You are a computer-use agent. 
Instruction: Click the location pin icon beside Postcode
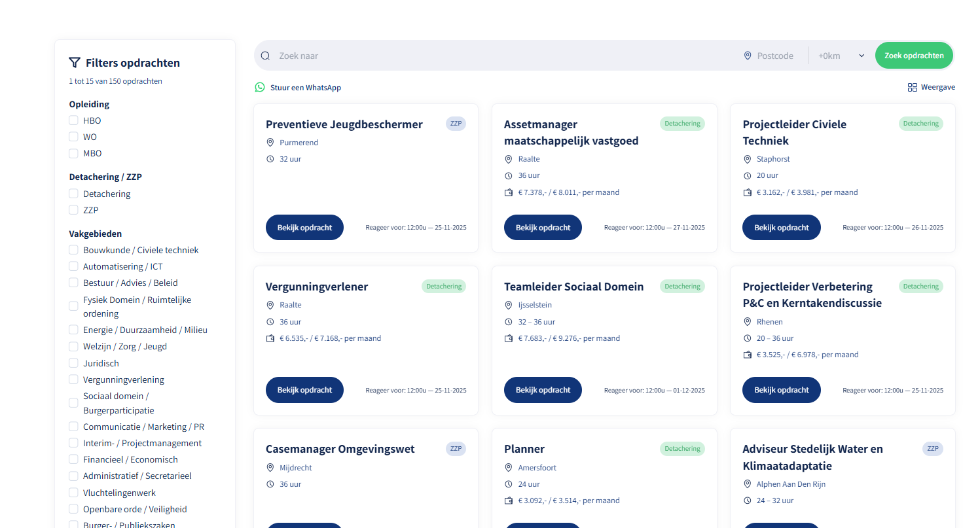(748, 56)
